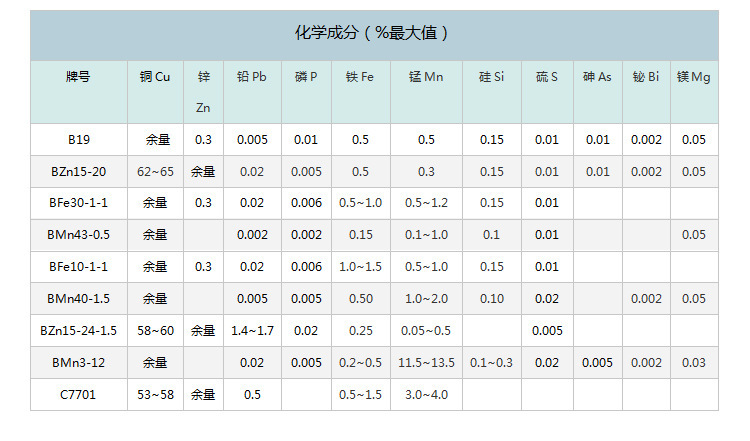Screen dimensions: 750x441
Task: Select the C7701 row label
Action: click(x=79, y=395)
